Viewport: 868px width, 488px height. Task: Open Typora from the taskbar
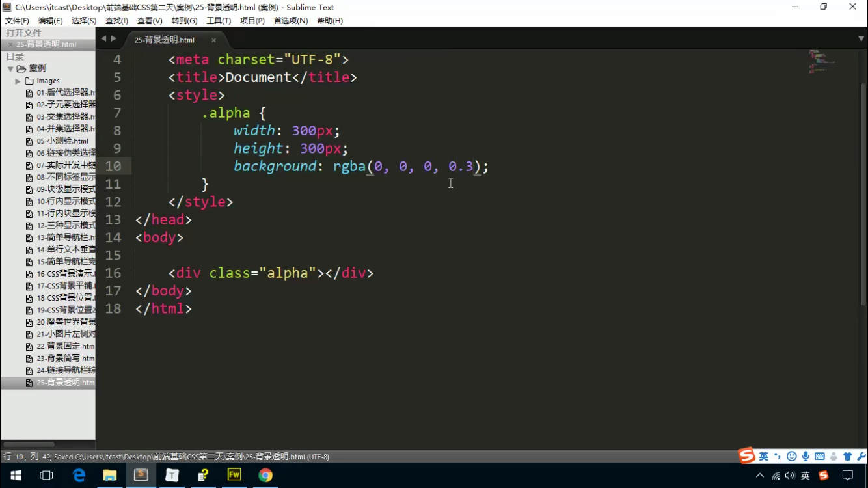[172, 476]
